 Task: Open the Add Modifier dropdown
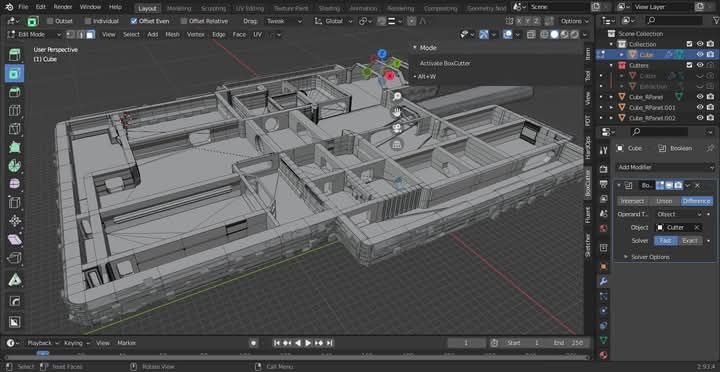[x=665, y=167]
